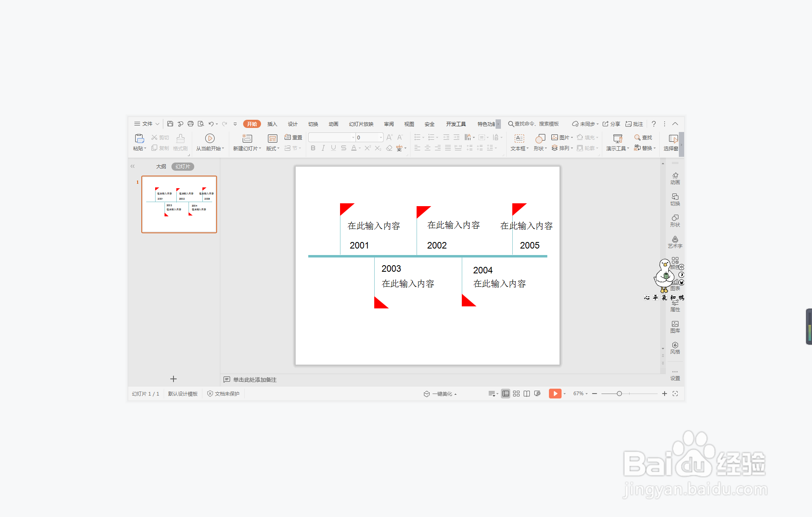Open the Insert (插入) ribbon tab
The image size is (812, 517).
272,124
